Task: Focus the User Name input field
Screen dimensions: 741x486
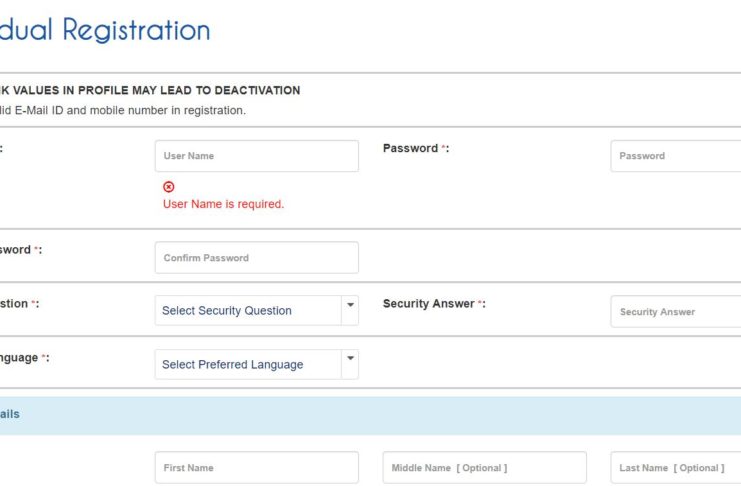Action: point(256,156)
